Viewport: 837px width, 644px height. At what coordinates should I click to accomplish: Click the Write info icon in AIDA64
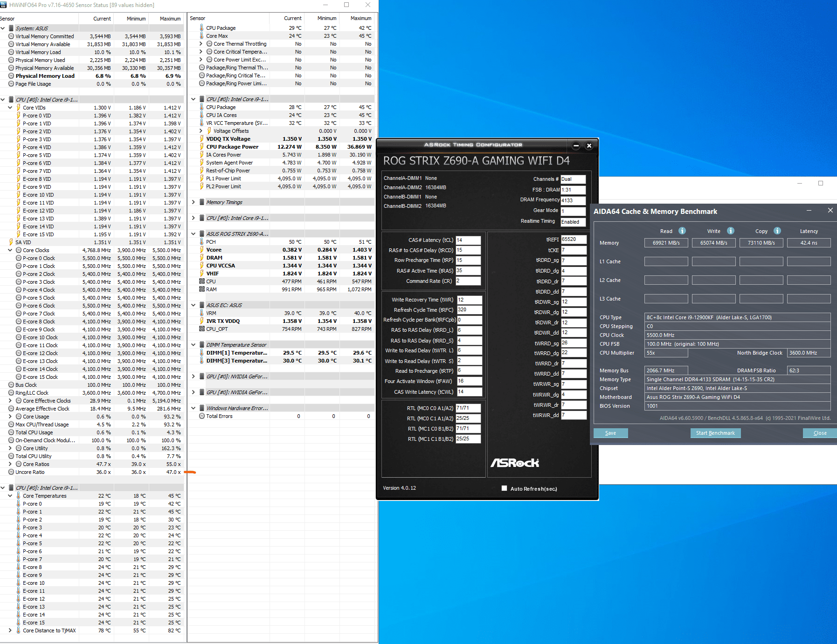pyautogui.click(x=730, y=231)
